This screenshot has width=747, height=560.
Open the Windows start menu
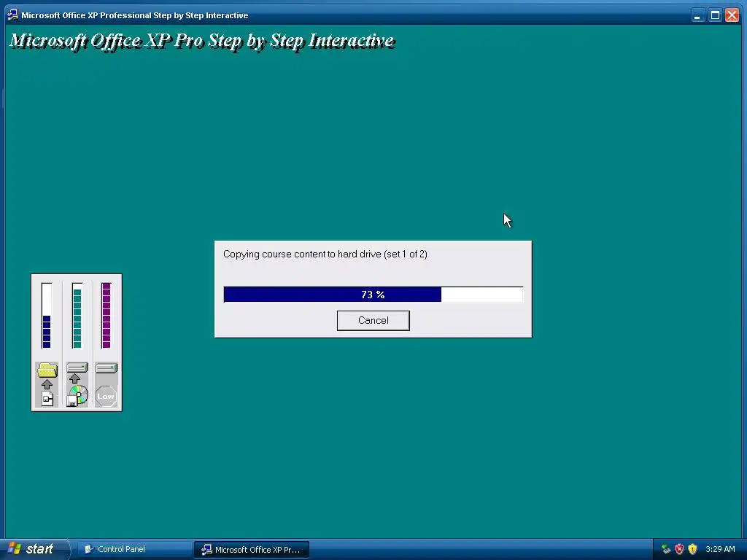coord(34,549)
